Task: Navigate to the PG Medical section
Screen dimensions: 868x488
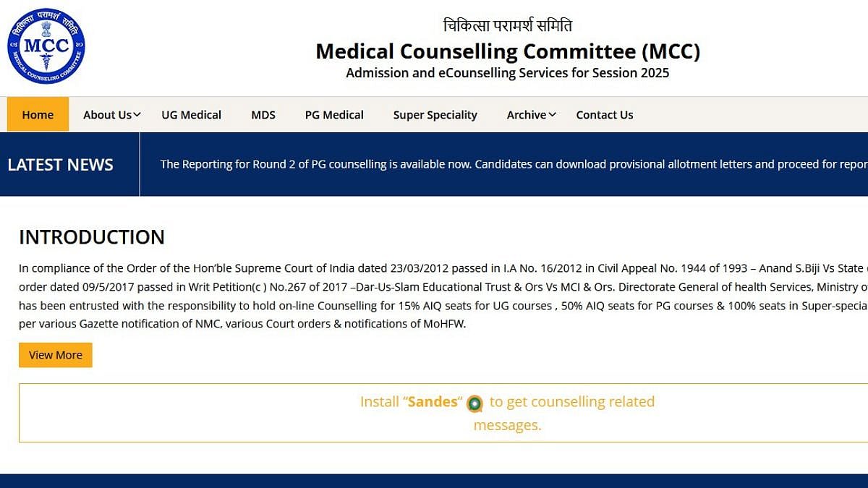Action: click(334, 115)
